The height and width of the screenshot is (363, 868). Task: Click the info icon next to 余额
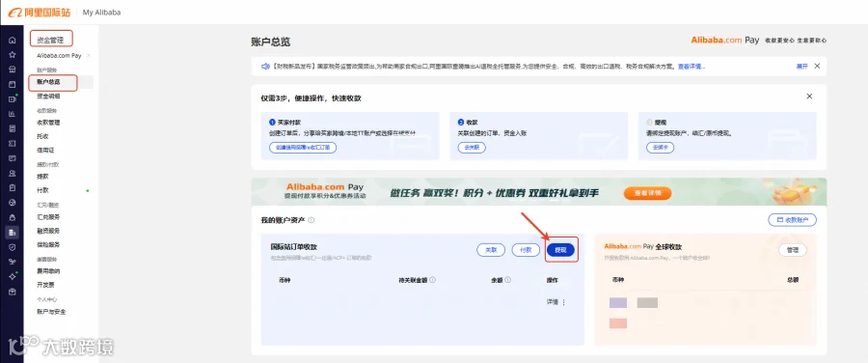pos(507,280)
